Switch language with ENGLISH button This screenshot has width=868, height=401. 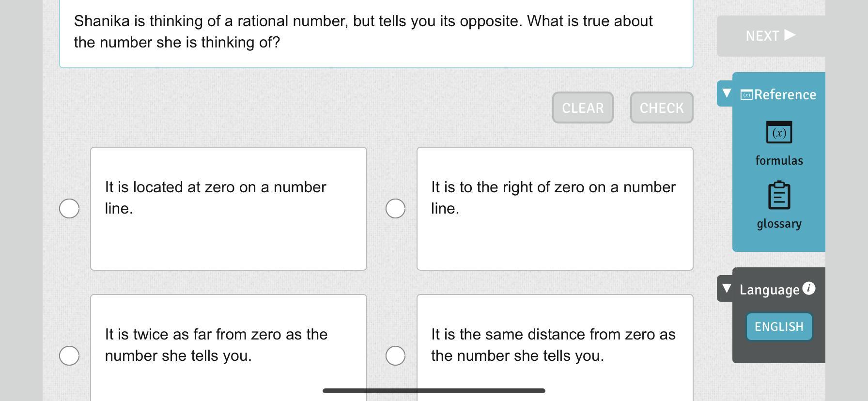pyautogui.click(x=779, y=327)
